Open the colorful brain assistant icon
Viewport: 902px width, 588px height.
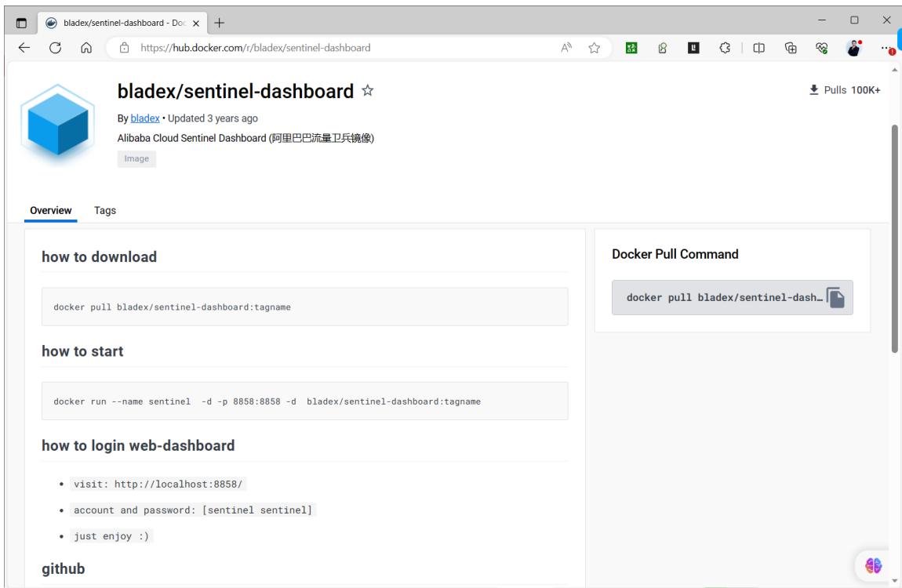tap(873, 565)
